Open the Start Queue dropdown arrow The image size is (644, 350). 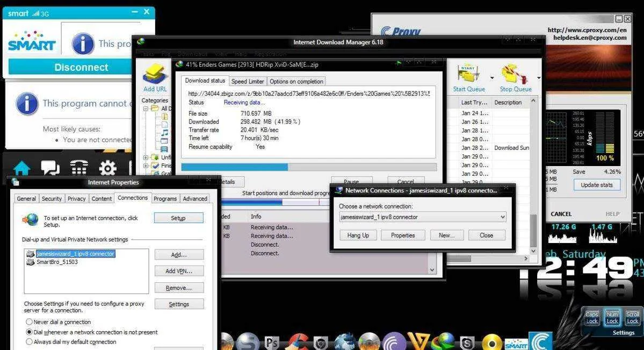492,78
